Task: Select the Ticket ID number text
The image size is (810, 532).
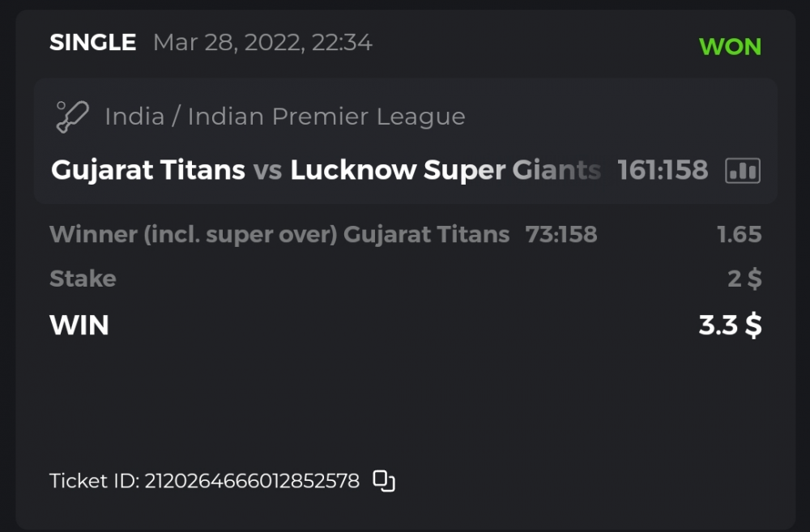Action: click(251, 481)
